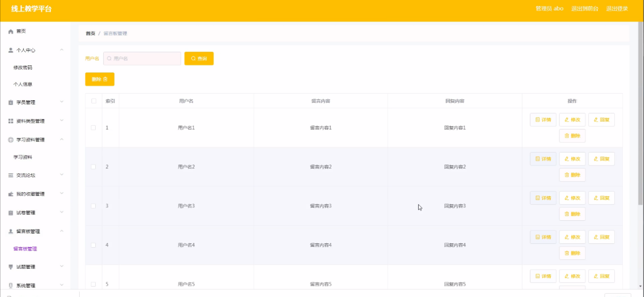The image size is (644, 297).
Task: Click the 我的收藏管理 sidebar icon
Action: (11, 194)
